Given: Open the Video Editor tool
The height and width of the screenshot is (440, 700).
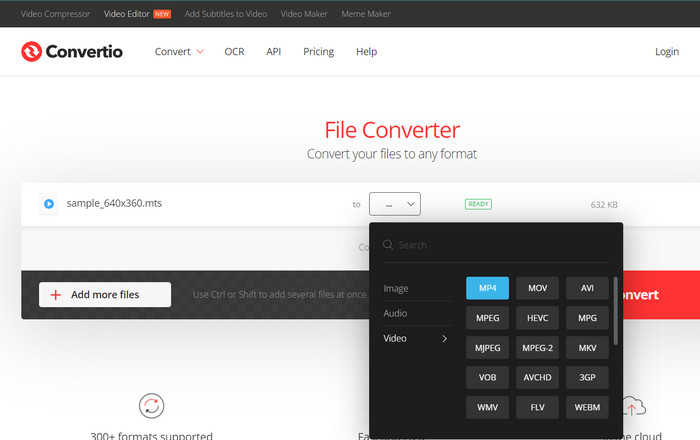Looking at the screenshot, I should point(126,14).
